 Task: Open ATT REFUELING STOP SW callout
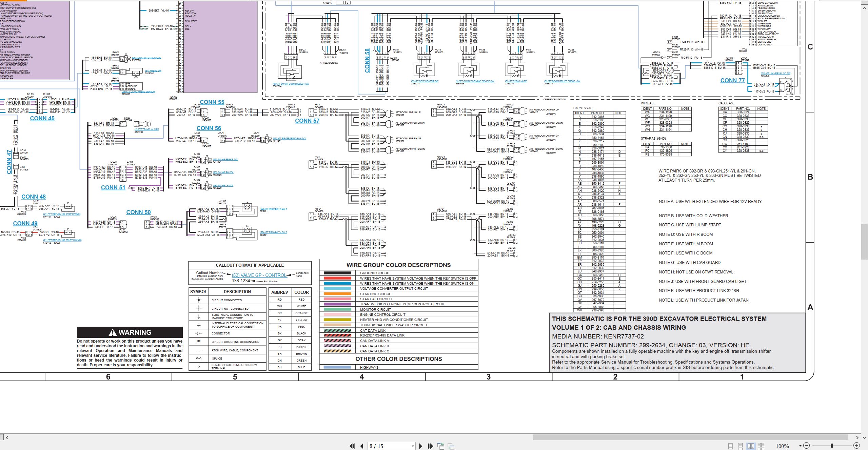click(62, 214)
